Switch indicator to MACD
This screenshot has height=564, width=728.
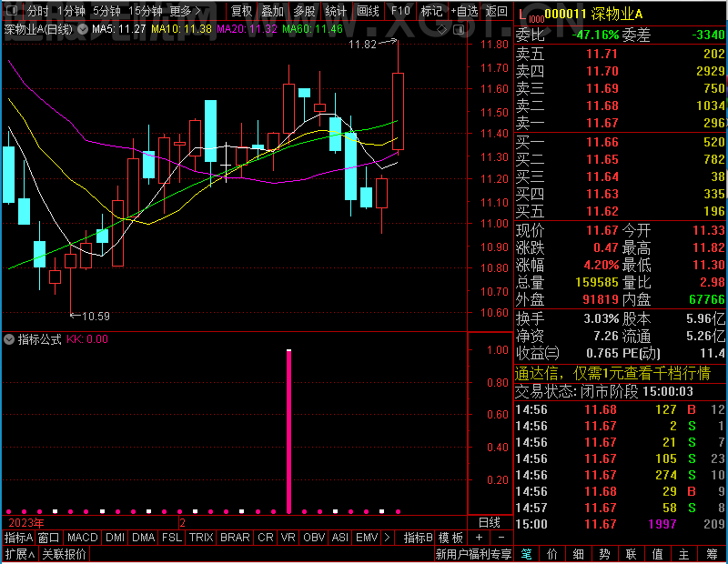(x=82, y=538)
